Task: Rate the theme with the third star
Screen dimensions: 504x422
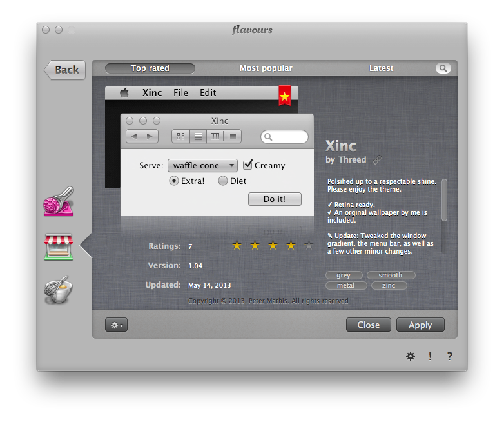Action: (273, 245)
